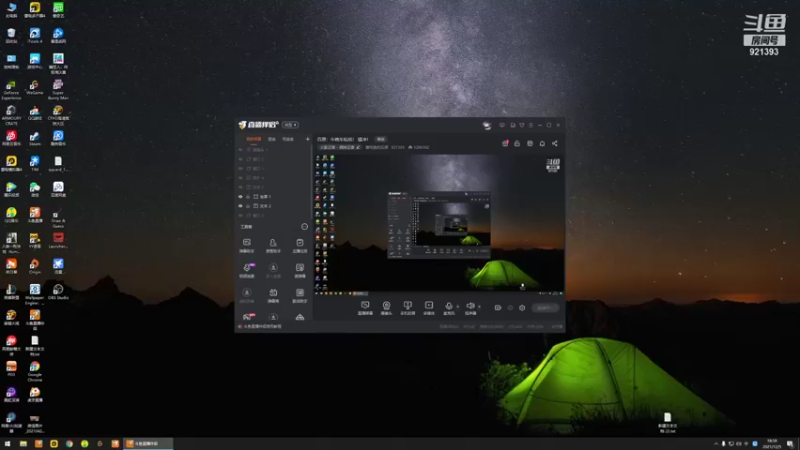Switch to the first orange scene tab
This screenshot has width=800, height=450.
tap(254, 139)
